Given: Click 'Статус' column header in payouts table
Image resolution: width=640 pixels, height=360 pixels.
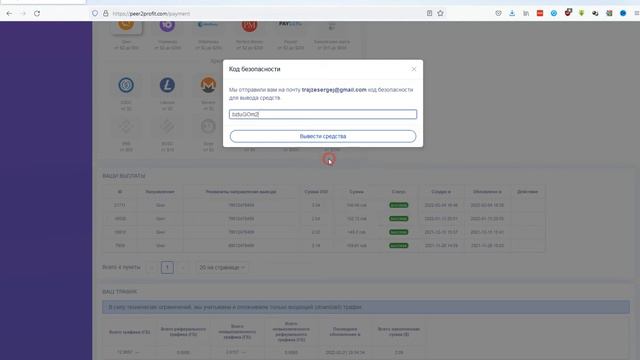Looking at the screenshot, I should point(398,191).
